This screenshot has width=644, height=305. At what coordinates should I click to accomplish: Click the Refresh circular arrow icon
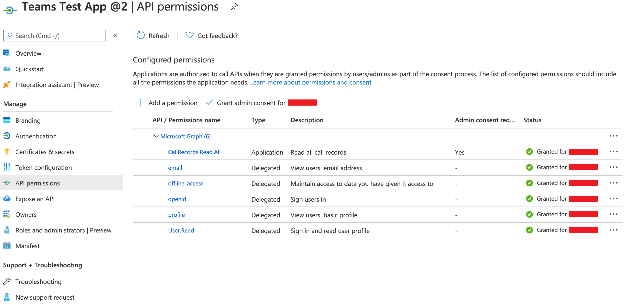(141, 35)
